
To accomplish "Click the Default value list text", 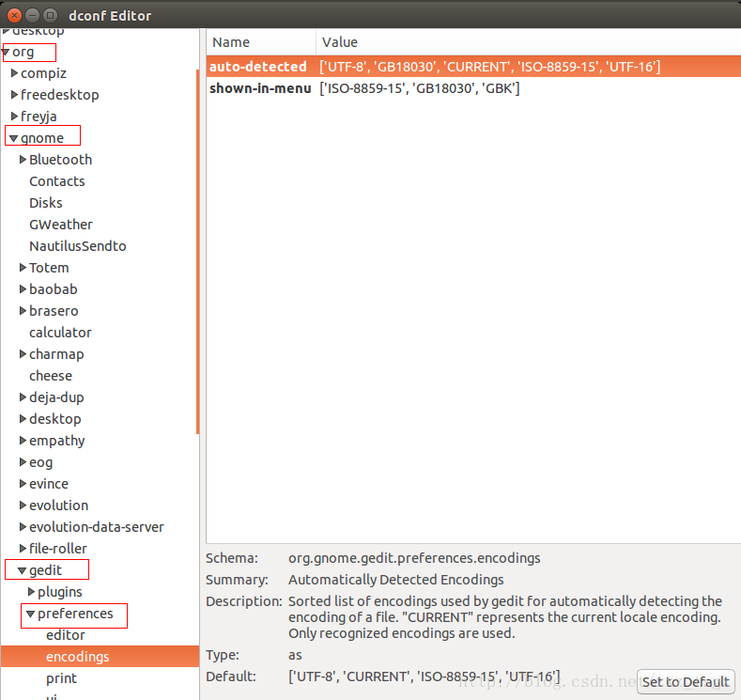I will click(425, 677).
